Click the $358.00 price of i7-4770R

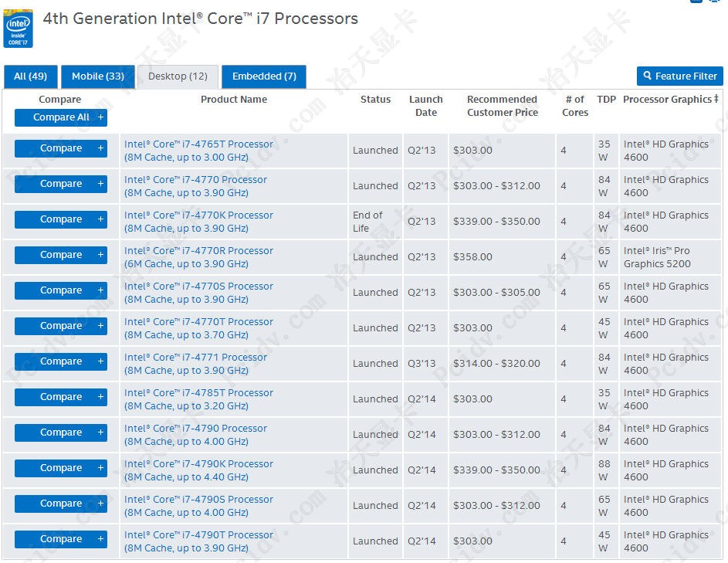pyautogui.click(x=472, y=257)
